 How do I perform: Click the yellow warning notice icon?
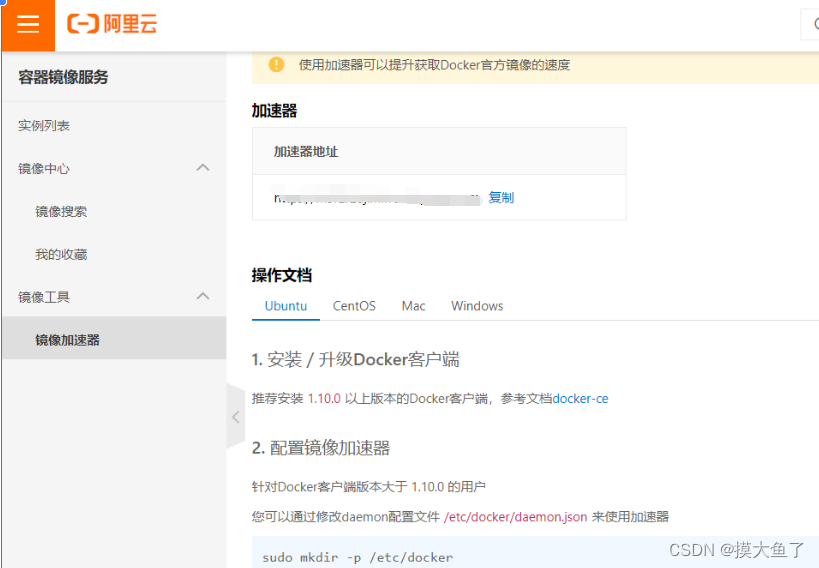276,65
